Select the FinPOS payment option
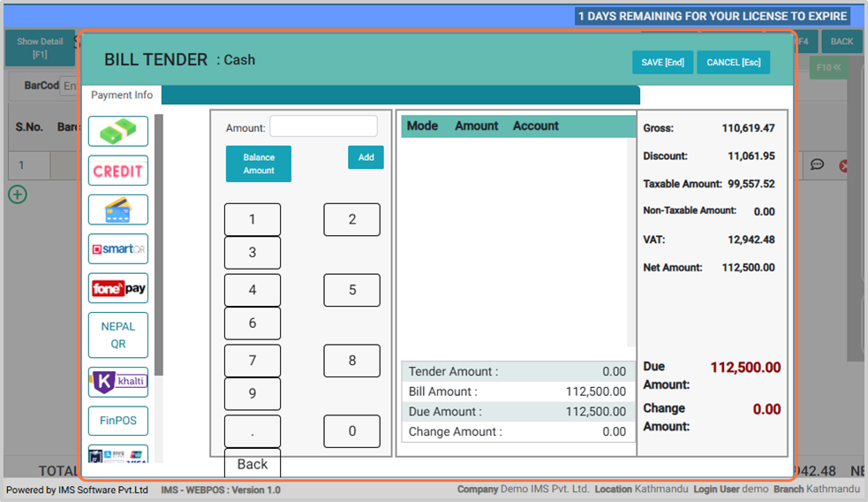The image size is (868, 502). pyautogui.click(x=118, y=421)
